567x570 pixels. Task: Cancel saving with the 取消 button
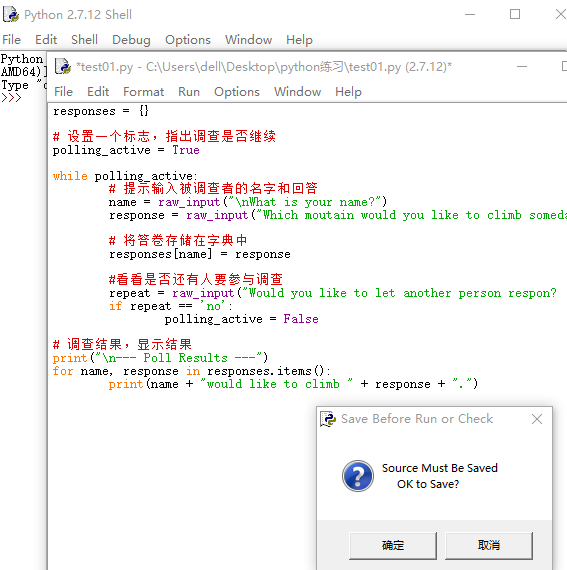[489, 546]
